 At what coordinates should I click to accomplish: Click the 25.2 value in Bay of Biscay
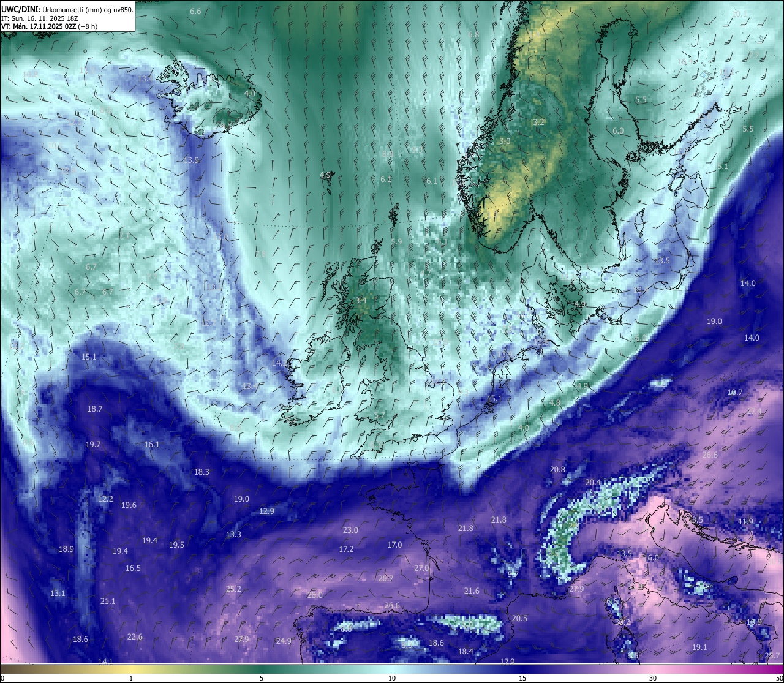click(x=233, y=589)
